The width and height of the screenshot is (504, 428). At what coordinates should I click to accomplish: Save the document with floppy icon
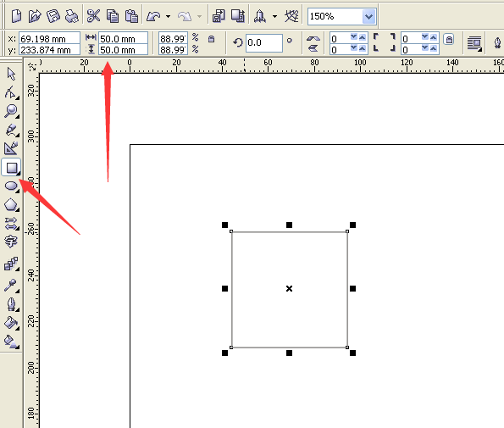pyautogui.click(x=53, y=16)
